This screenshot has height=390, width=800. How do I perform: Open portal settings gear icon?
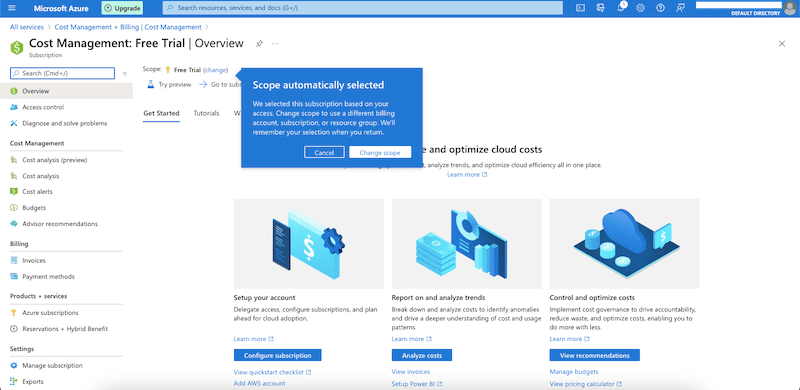click(x=640, y=8)
